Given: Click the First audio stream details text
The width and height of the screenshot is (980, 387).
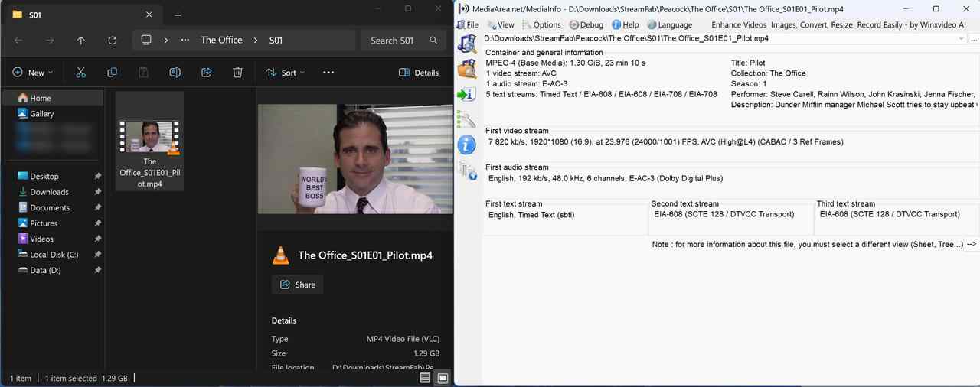Looking at the screenshot, I should pos(605,178).
